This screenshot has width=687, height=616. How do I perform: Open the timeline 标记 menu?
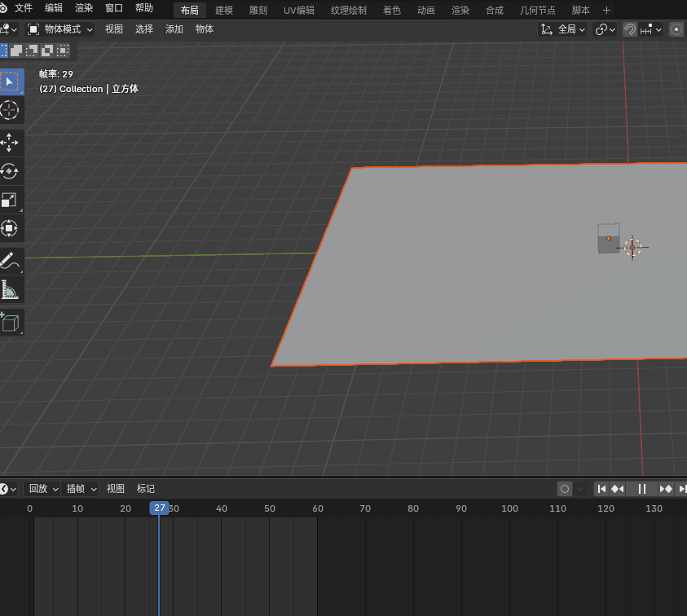coord(146,489)
